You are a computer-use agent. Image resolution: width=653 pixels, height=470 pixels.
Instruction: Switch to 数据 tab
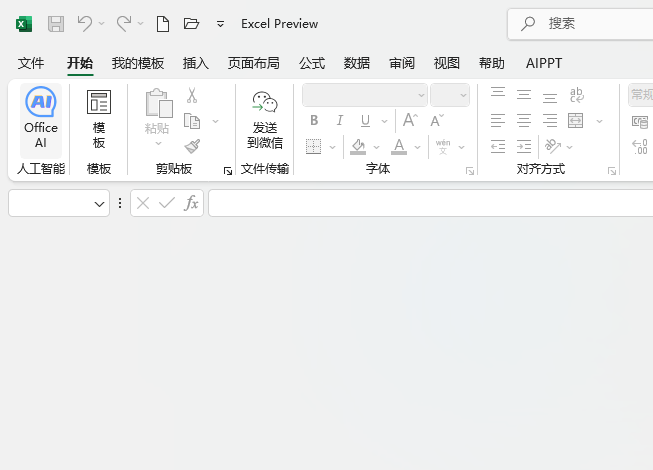[x=356, y=63]
